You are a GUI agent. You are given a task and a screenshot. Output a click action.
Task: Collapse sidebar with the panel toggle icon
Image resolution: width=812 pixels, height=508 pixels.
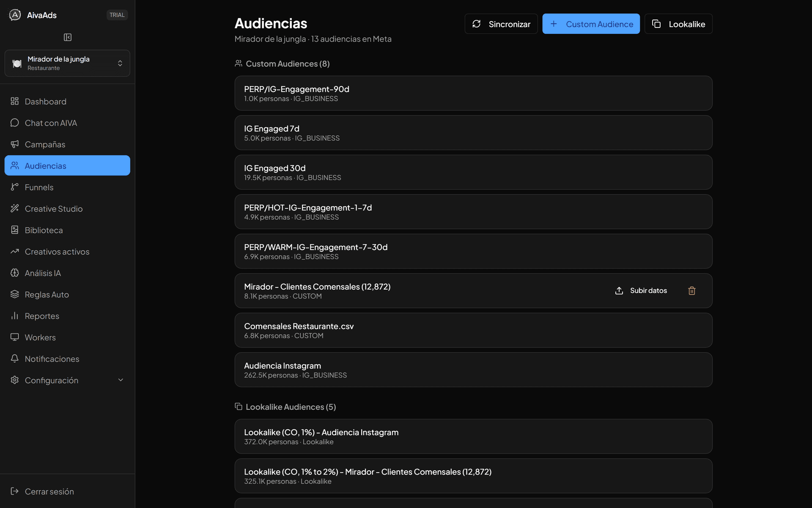(x=68, y=37)
